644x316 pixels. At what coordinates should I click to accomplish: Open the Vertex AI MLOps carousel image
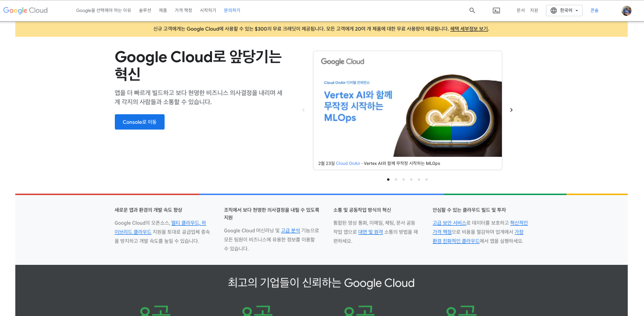pos(408,104)
